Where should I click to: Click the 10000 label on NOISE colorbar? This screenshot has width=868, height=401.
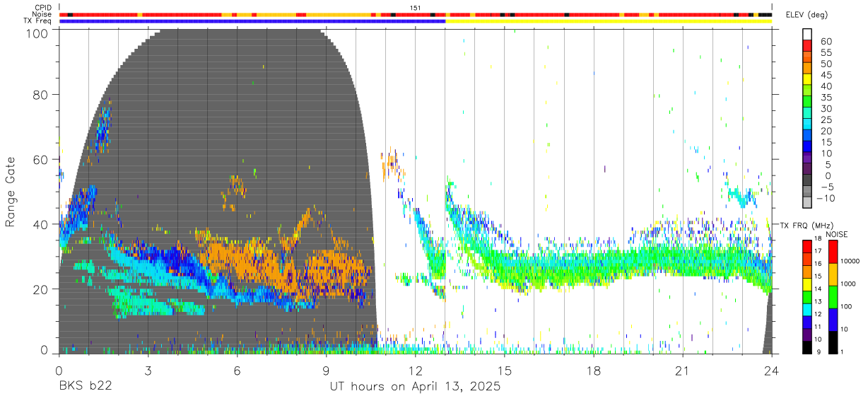[849, 261]
